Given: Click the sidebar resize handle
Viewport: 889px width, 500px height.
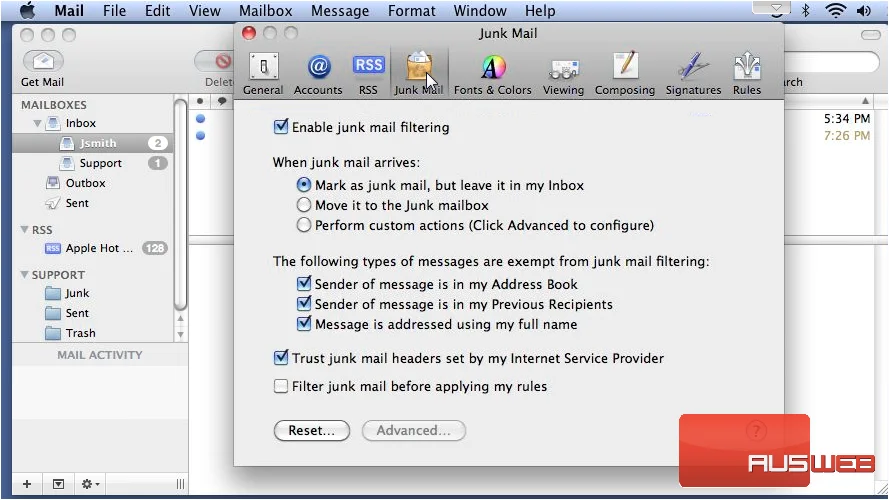Looking at the screenshot, I should click(180, 484).
